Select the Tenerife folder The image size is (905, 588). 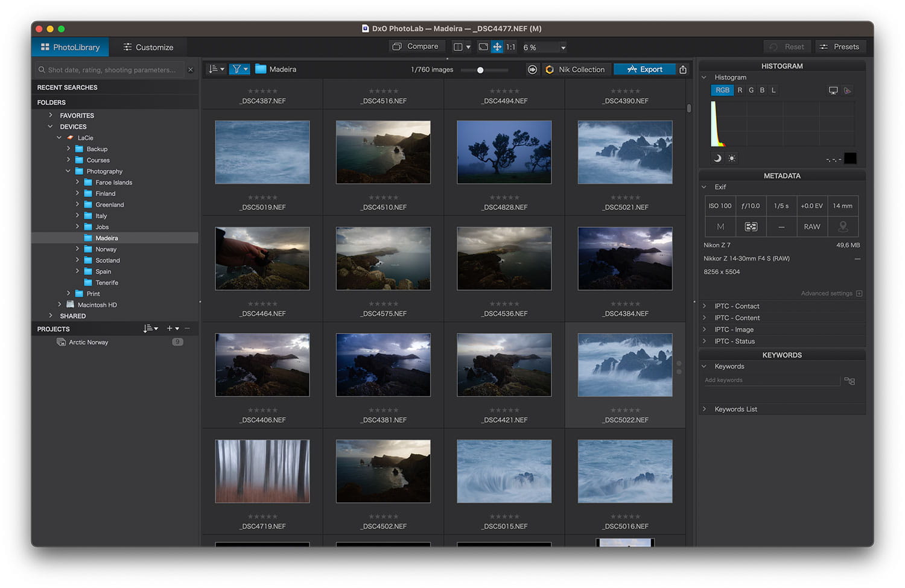pyautogui.click(x=107, y=283)
